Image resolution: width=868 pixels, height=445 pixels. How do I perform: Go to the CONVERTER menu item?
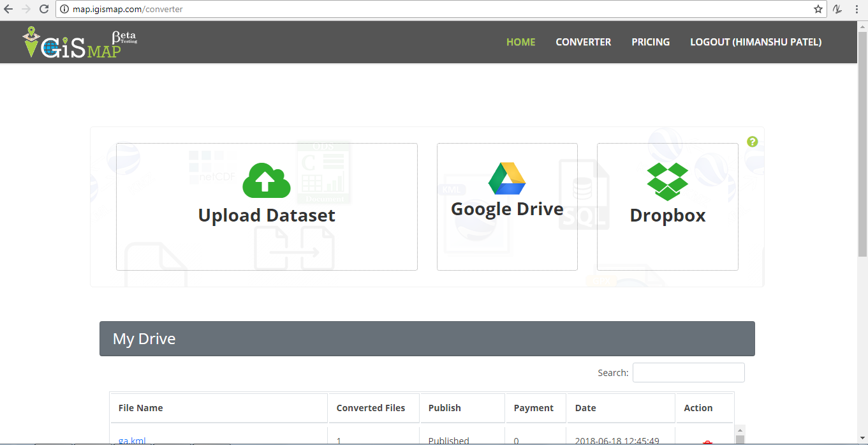(x=583, y=42)
